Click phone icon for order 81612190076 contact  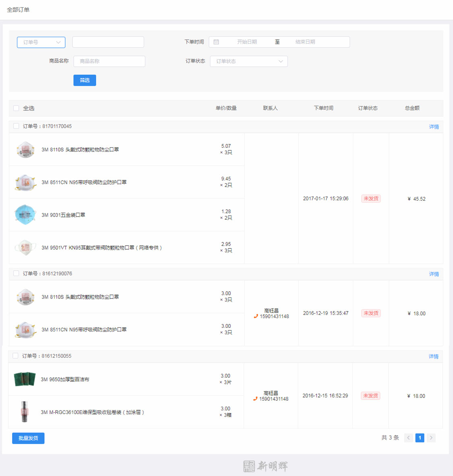pos(256,316)
